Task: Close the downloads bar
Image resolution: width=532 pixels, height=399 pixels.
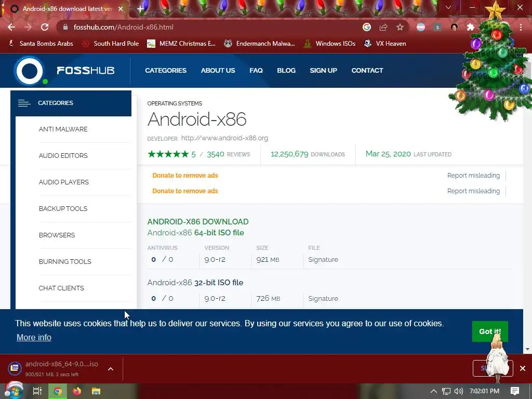Action: tap(523, 368)
